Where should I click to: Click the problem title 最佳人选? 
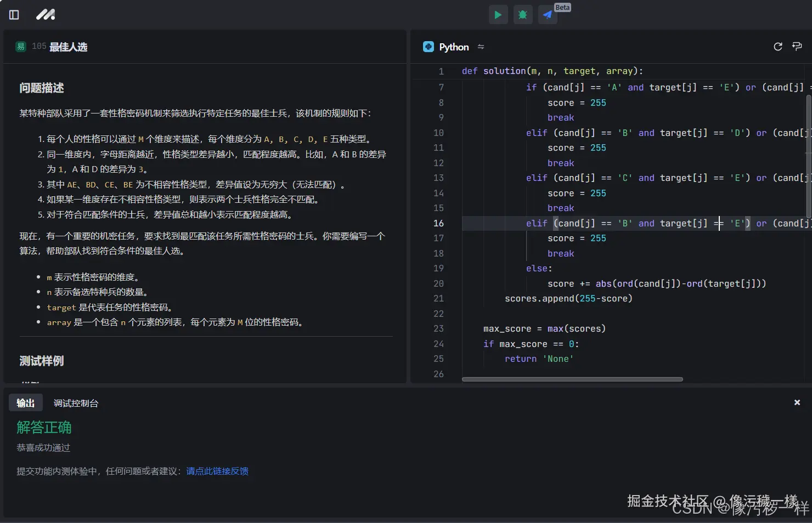pos(69,47)
